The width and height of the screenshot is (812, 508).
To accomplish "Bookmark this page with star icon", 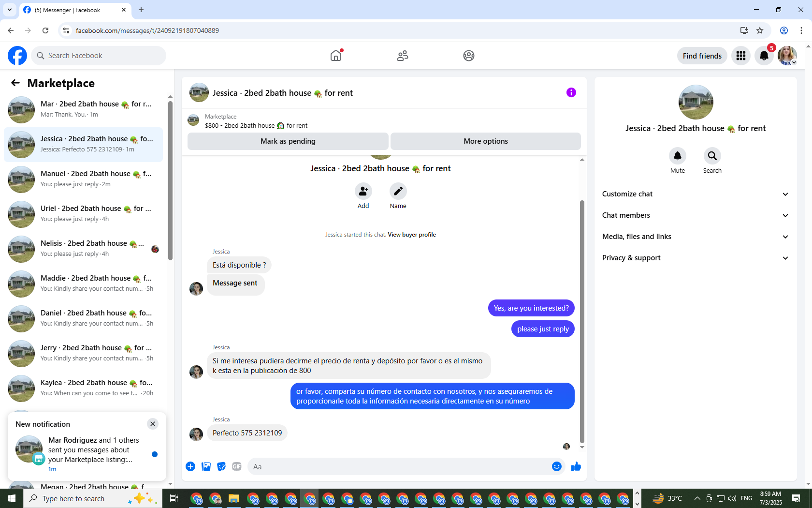I will click(760, 30).
